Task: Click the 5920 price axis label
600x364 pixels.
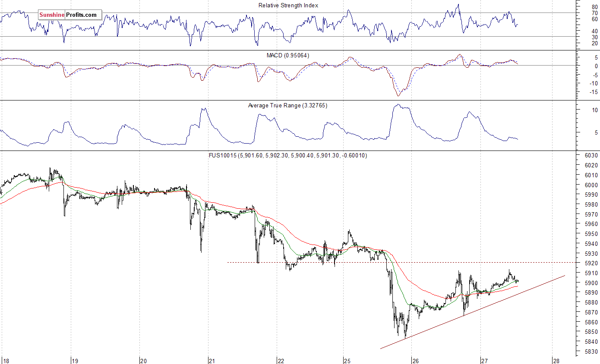Action: pos(592,263)
